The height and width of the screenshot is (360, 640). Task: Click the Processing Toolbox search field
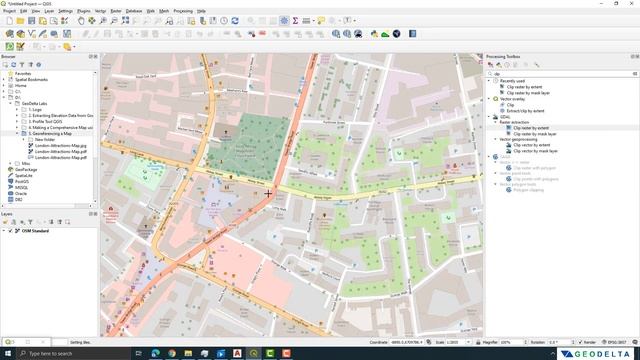[x=562, y=74]
